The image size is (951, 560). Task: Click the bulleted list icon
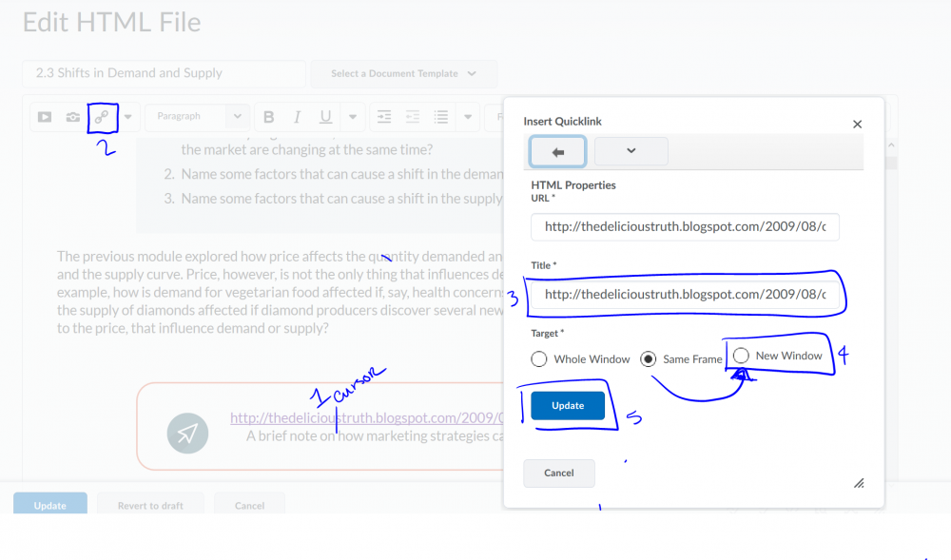tap(441, 117)
